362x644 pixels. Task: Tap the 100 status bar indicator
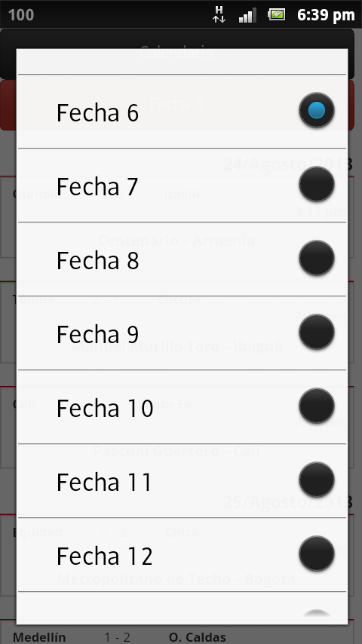click(21, 15)
